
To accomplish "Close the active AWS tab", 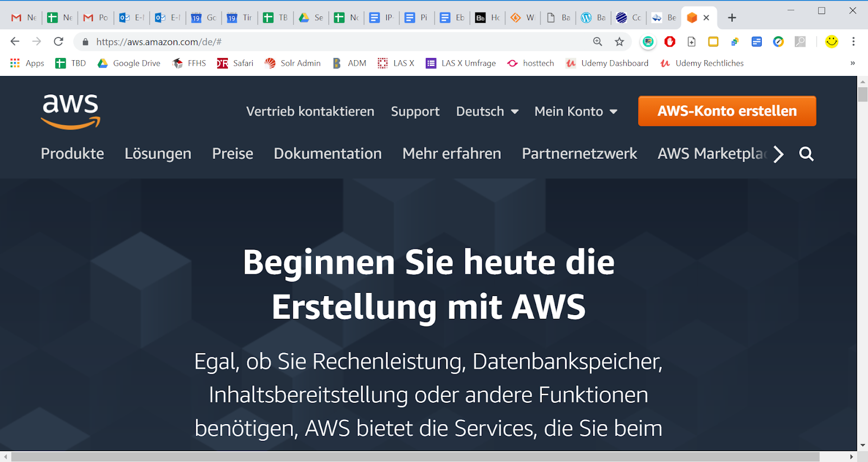I will (706, 18).
